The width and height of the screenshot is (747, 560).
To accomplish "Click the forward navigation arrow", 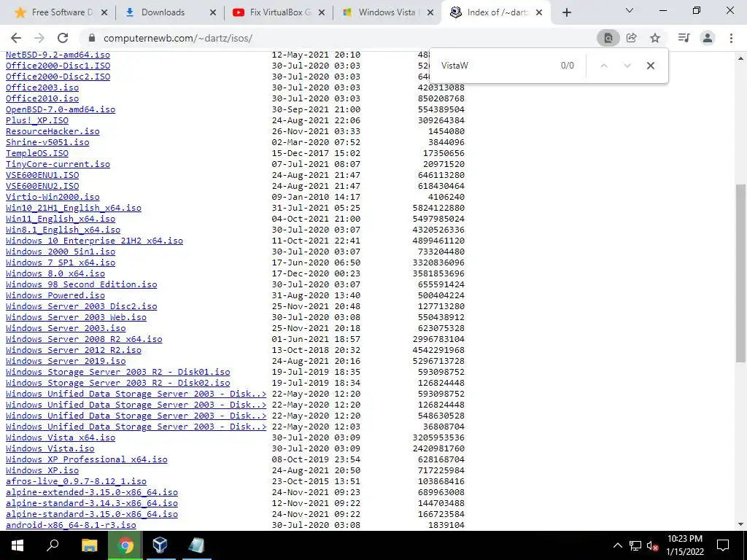I will pyautogui.click(x=39, y=38).
